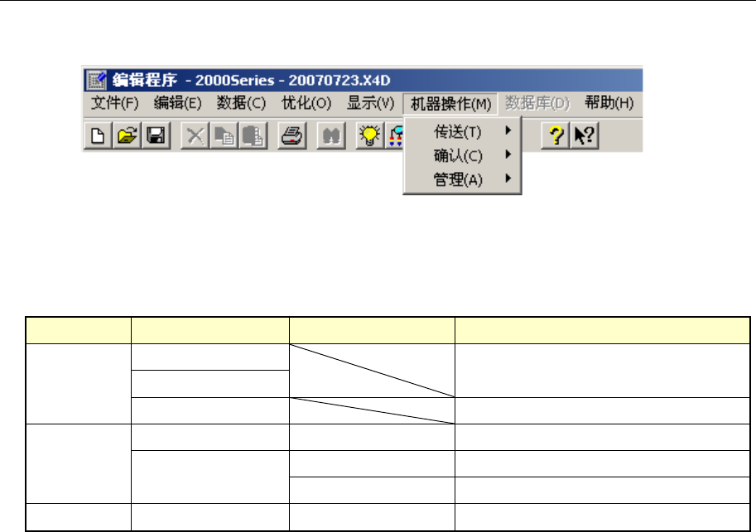Open a file with the folder icon

click(x=127, y=136)
